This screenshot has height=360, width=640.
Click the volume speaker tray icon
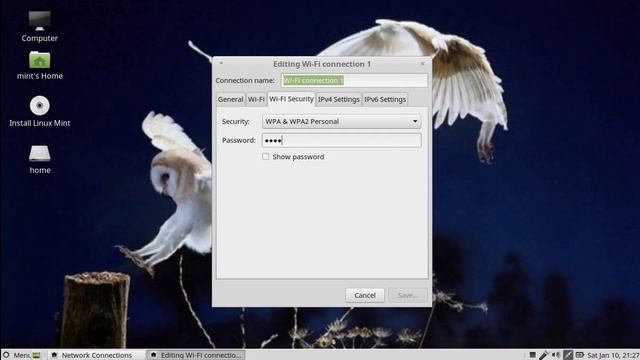(x=556, y=355)
